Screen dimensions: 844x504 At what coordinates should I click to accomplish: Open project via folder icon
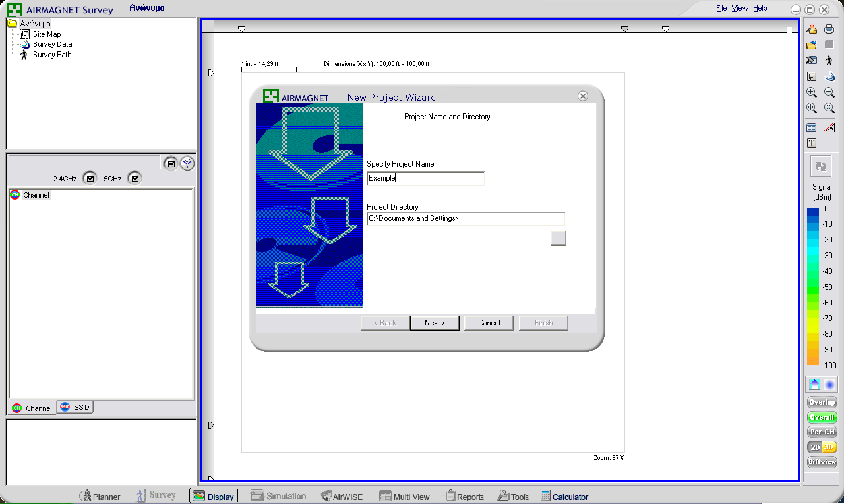point(812,45)
